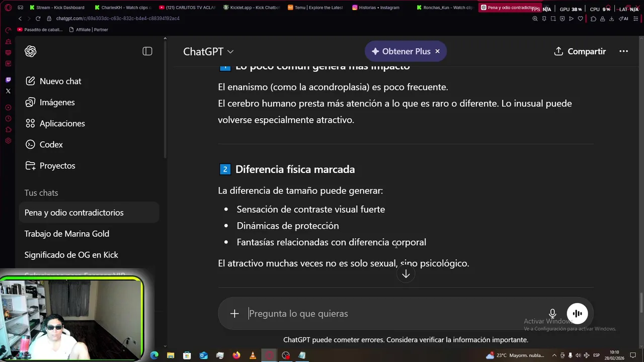Click the zoom magnifier icon in toolbar
Screen dimensions: 644x362
pyautogui.click(x=535, y=19)
